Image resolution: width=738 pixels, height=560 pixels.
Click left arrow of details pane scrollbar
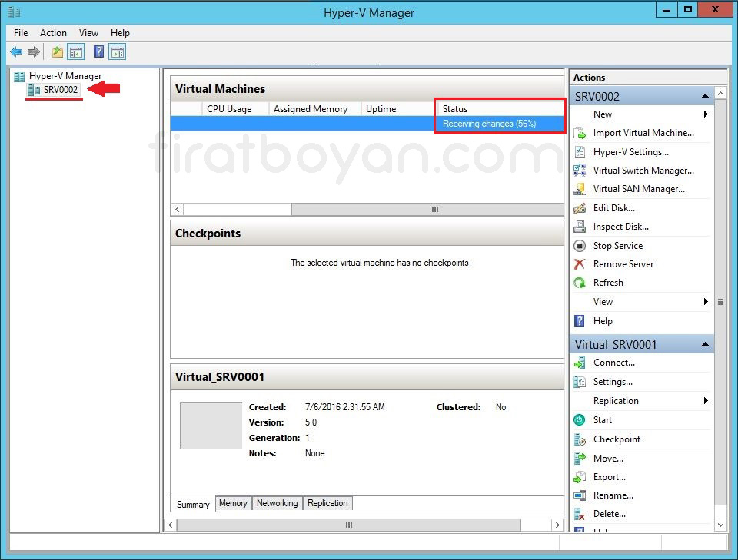(x=171, y=525)
